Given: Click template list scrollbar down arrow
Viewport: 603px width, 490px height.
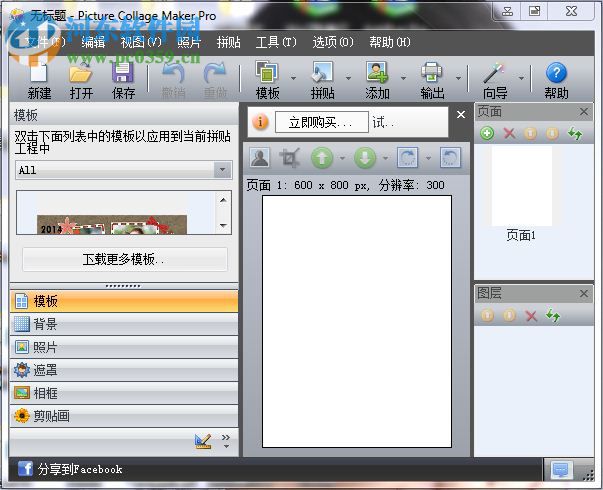Looking at the screenshot, I should coord(223,225).
